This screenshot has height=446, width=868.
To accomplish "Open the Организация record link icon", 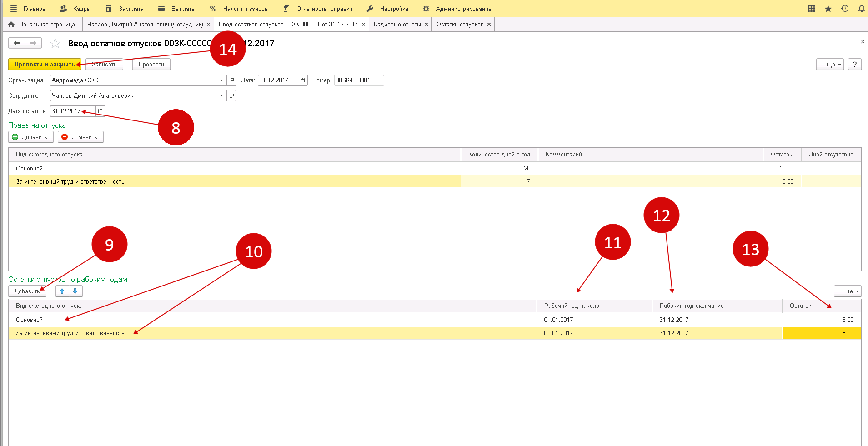I will (x=231, y=80).
